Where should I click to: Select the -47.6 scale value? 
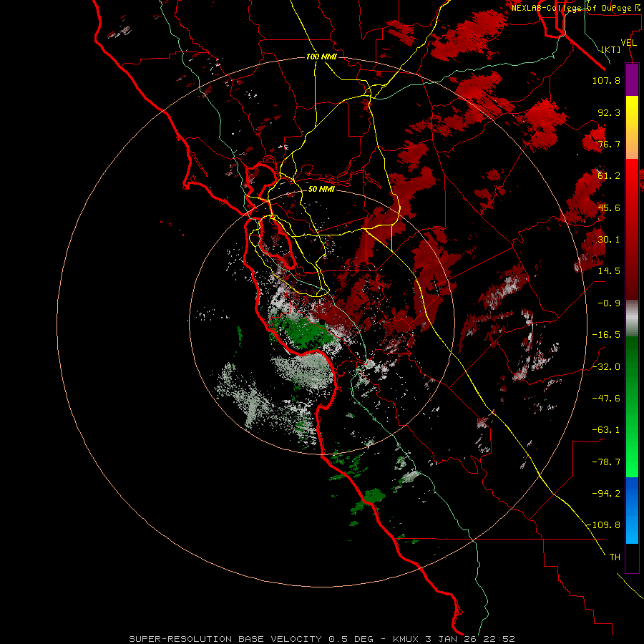[606, 399]
